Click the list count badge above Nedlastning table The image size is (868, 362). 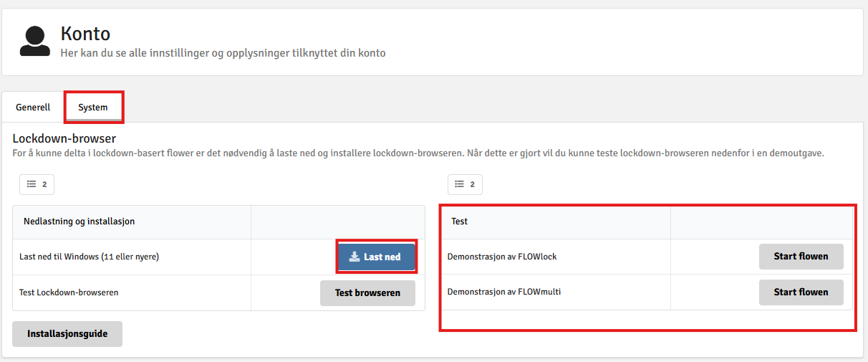[x=37, y=184]
